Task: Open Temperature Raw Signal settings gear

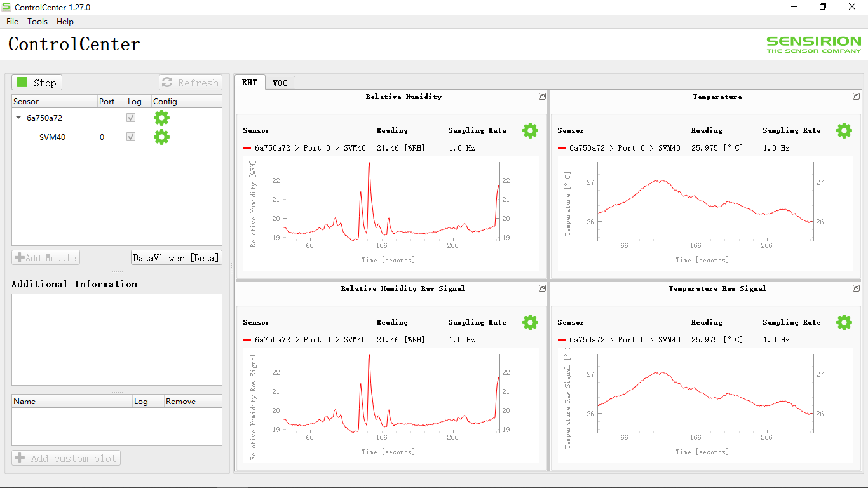Action: click(844, 322)
